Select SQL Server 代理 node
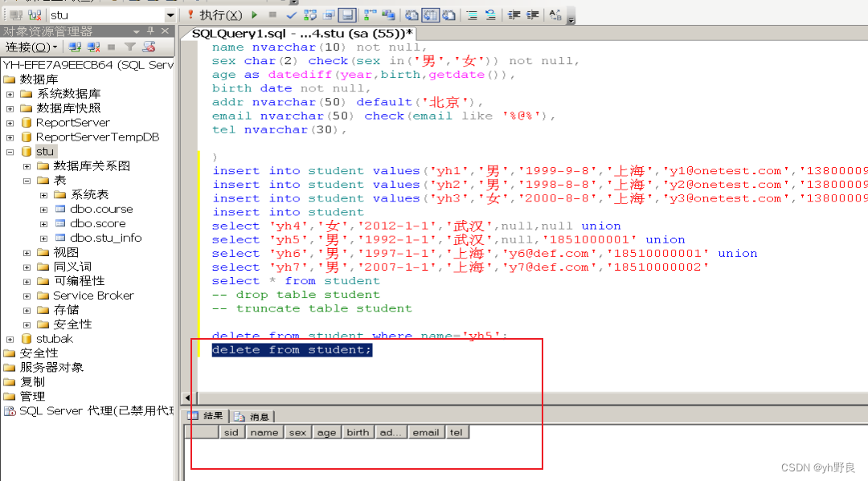Screen dimensions: 868x481 click(96, 411)
